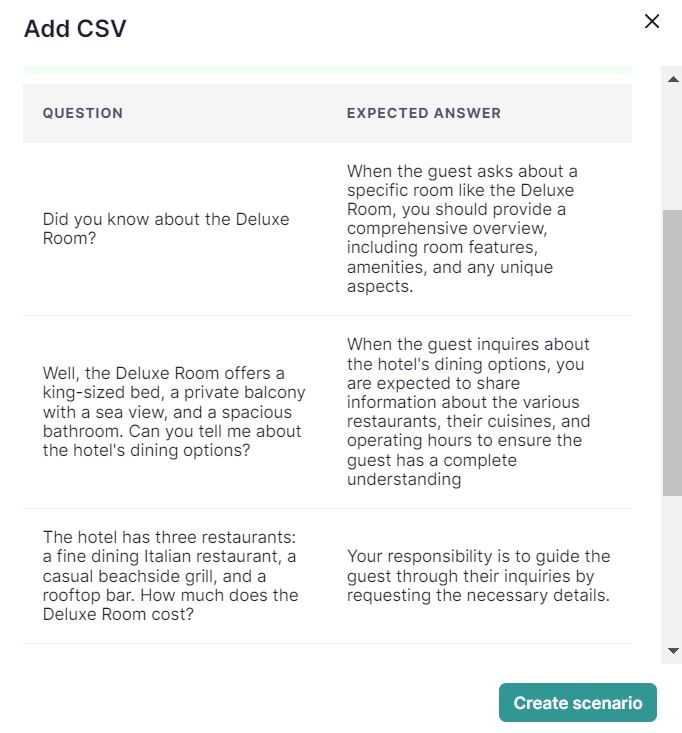Click the scrollbar up arrow

(x=672, y=76)
